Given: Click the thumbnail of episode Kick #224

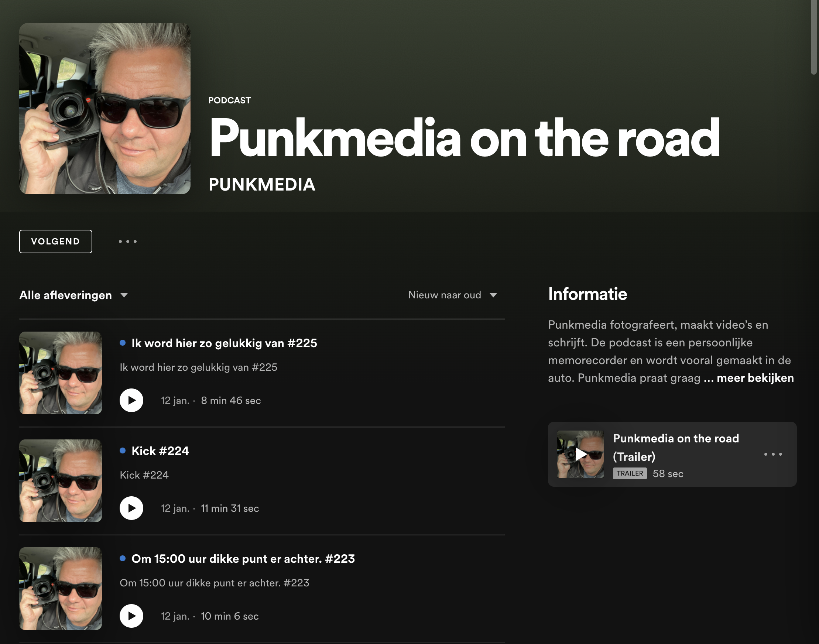Looking at the screenshot, I should coord(61,481).
